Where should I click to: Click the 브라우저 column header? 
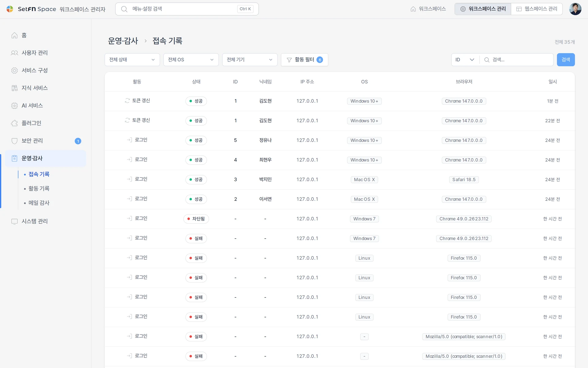click(x=464, y=82)
